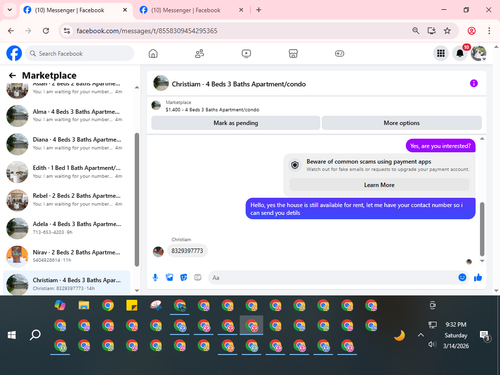Open notification center icon in taskbar

pyautogui.click(x=484, y=336)
